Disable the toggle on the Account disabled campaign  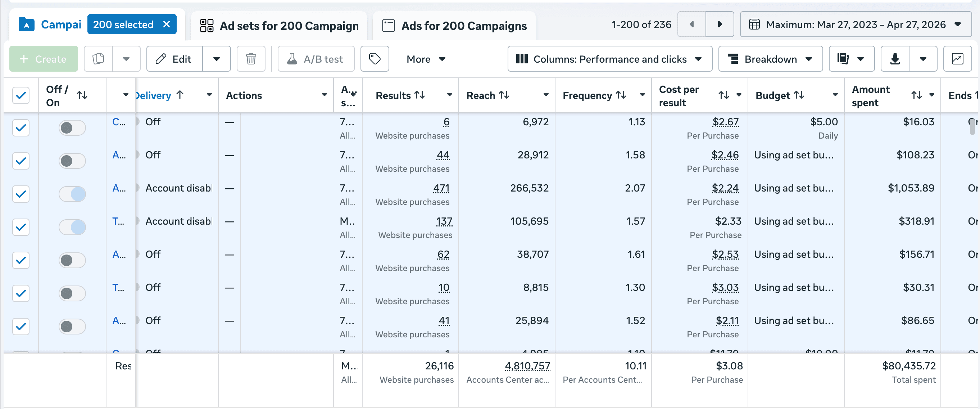coord(72,194)
